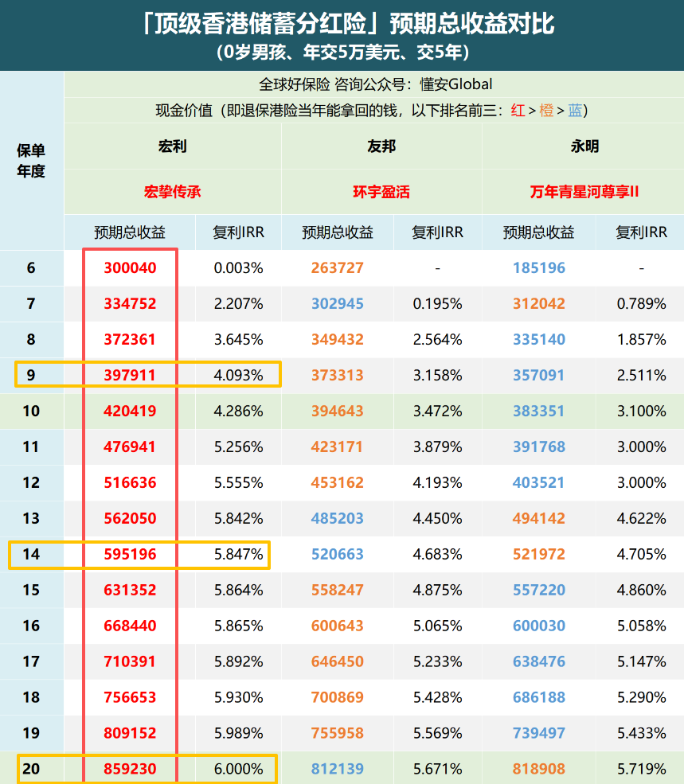
Task: Select the IRR cell 4.622%
Action: 642,518
